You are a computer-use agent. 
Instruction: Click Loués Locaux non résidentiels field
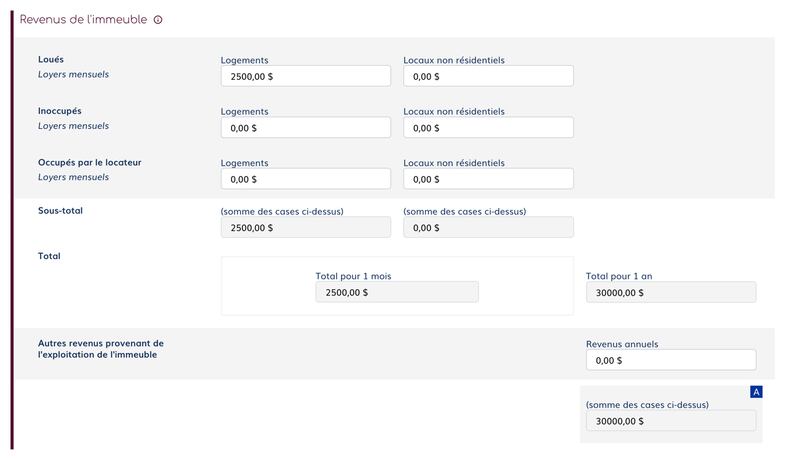[488, 76]
